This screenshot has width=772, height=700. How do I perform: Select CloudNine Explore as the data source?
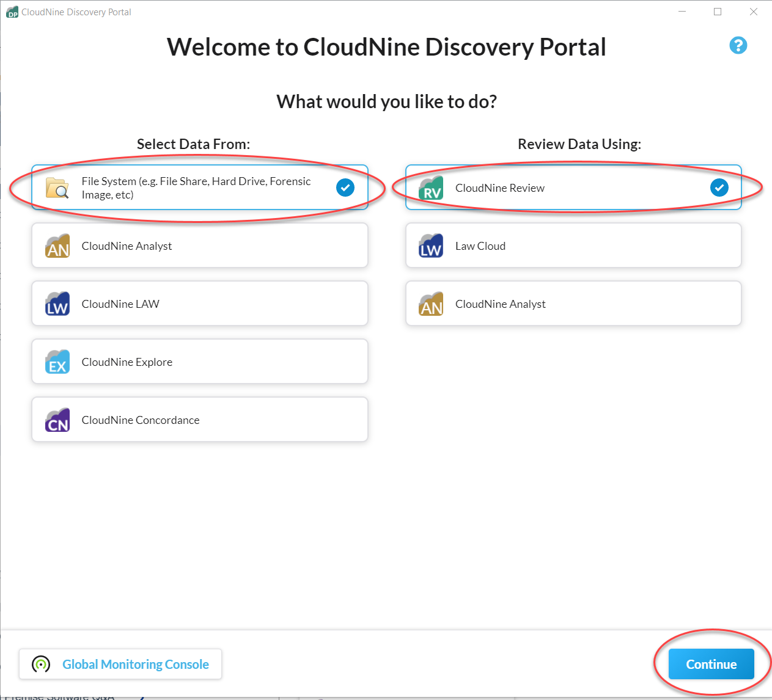[199, 362]
